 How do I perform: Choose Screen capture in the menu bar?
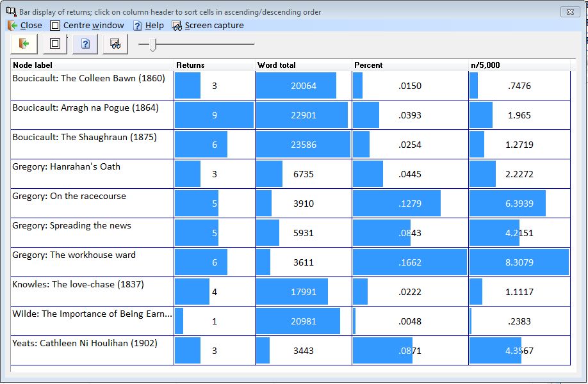(x=208, y=26)
